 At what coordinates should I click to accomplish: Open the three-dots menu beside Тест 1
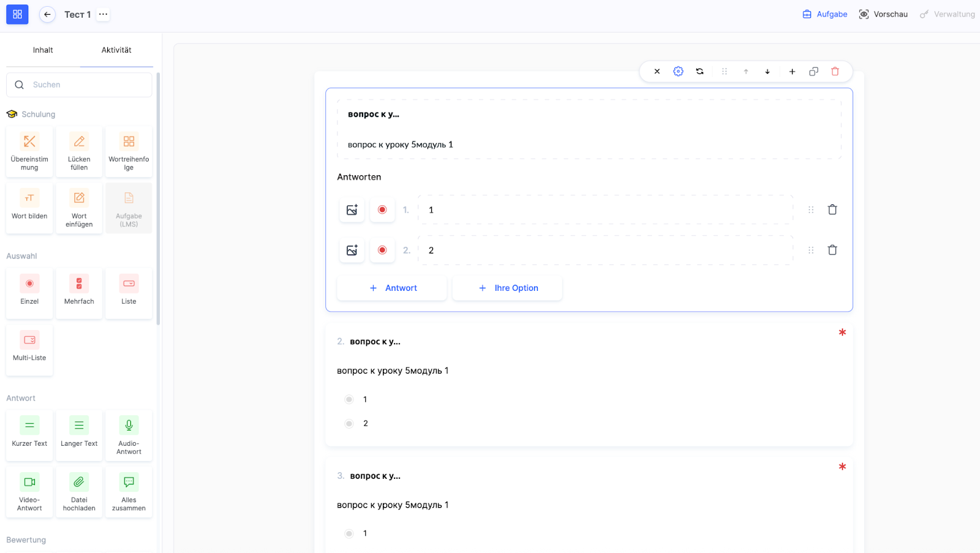pyautogui.click(x=103, y=14)
